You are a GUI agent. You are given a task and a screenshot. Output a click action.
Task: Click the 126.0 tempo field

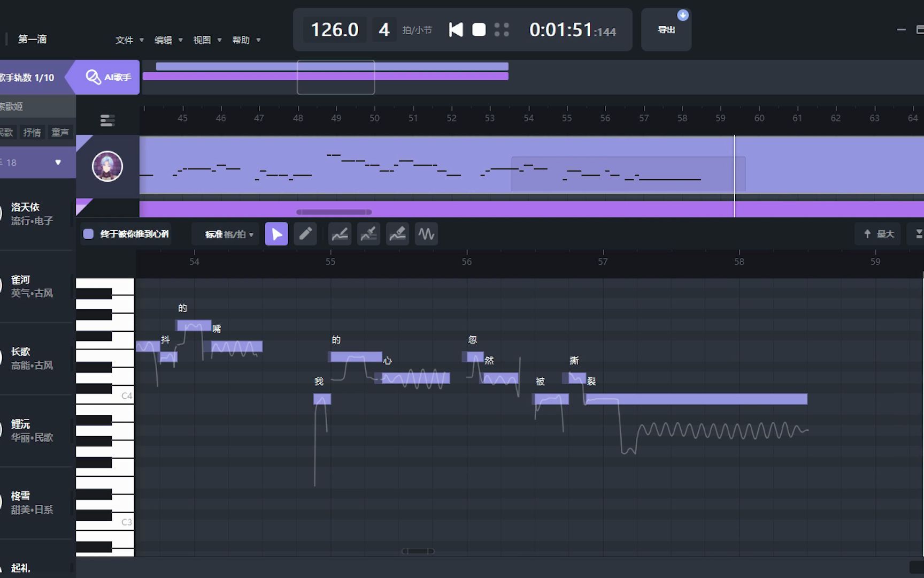coord(335,30)
